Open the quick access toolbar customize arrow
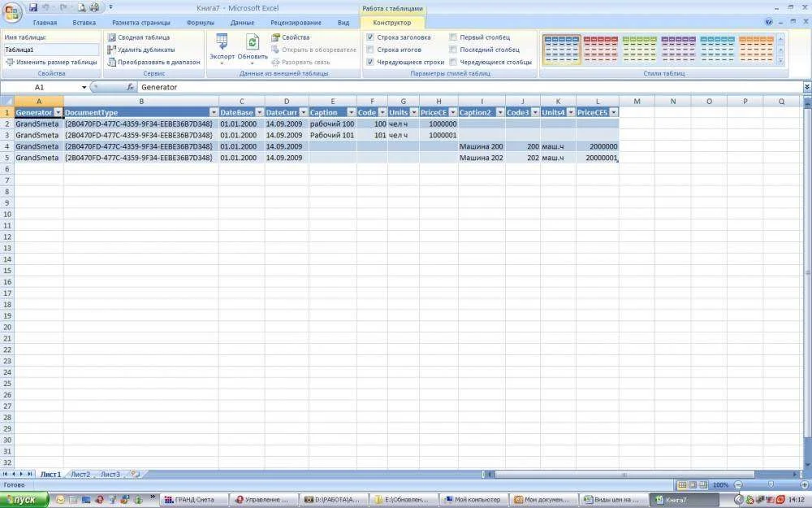 tap(110, 7)
